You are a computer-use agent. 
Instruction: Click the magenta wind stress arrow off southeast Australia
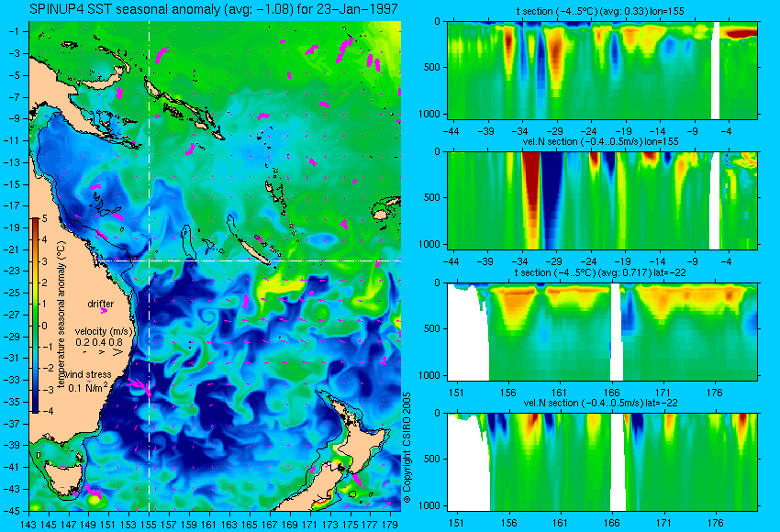[x=139, y=387]
